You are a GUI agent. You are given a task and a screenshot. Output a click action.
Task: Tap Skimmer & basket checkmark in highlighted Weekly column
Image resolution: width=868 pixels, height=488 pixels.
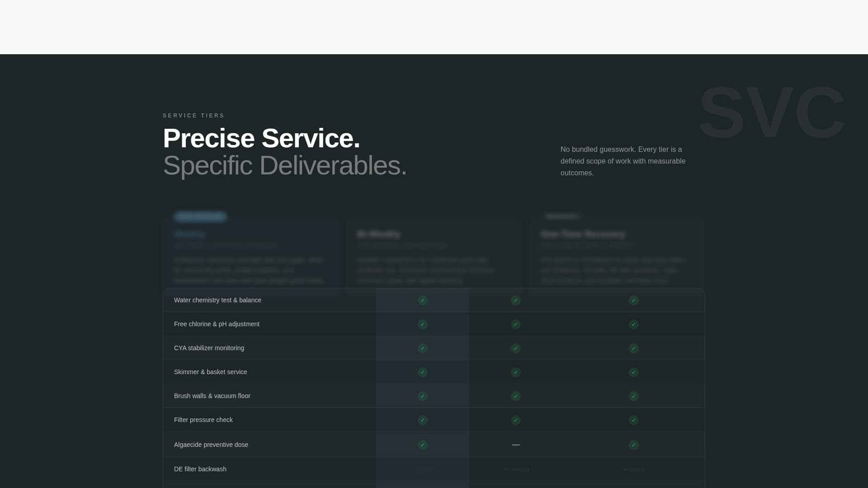(x=423, y=372)
